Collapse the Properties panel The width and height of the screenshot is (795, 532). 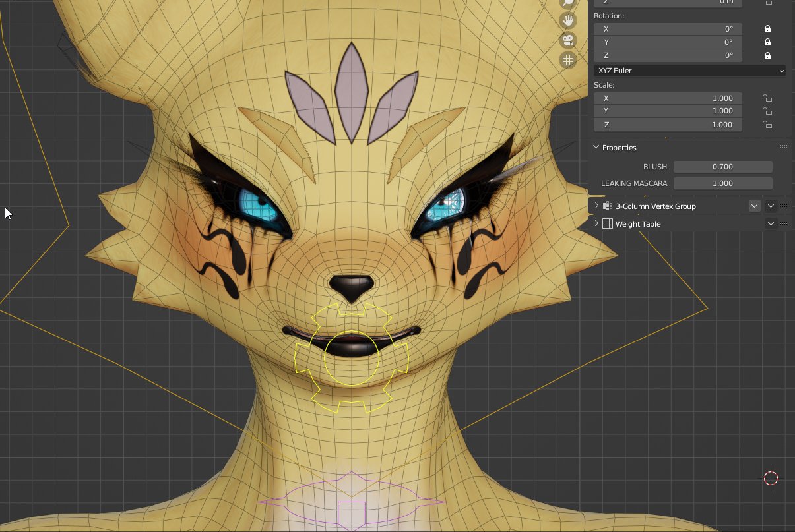pos(596,148)
